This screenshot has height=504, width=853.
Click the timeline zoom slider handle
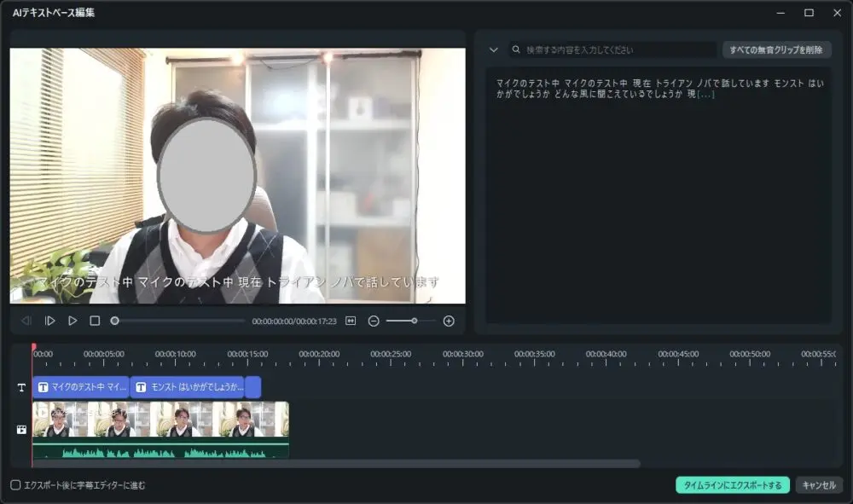[x=414, y=321]
